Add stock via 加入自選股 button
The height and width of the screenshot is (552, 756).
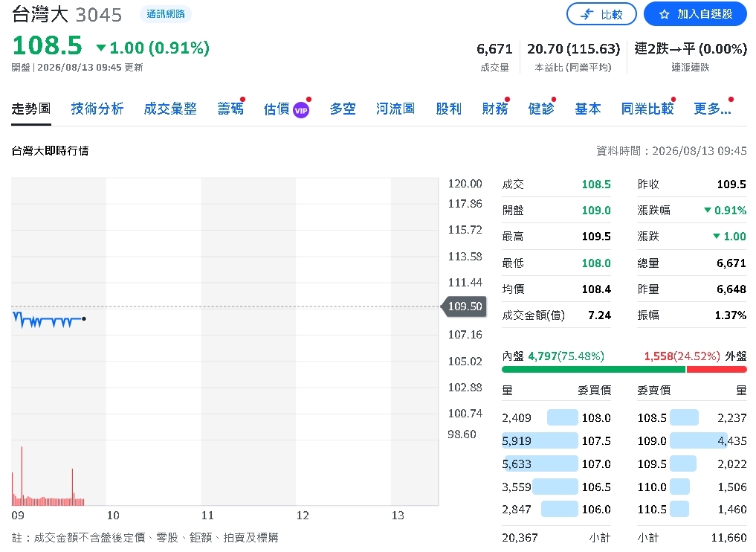coord(695,14)
